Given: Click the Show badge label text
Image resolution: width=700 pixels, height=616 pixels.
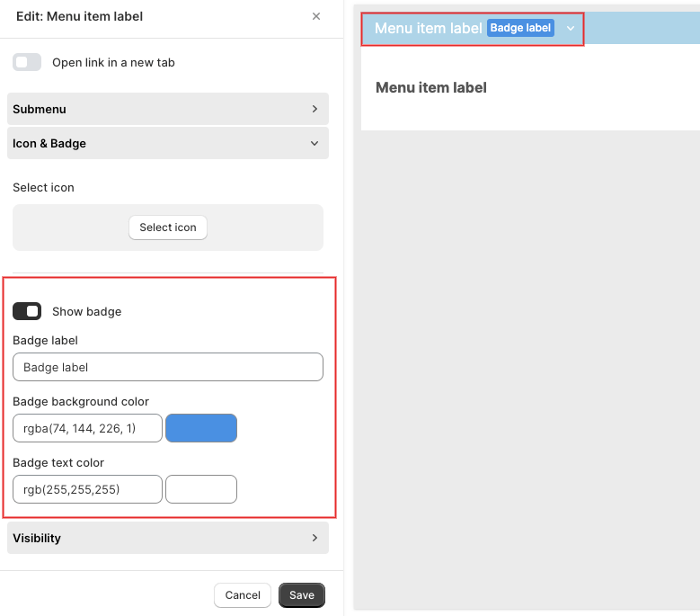Looking at the screenshot, I should pos(86,312).
